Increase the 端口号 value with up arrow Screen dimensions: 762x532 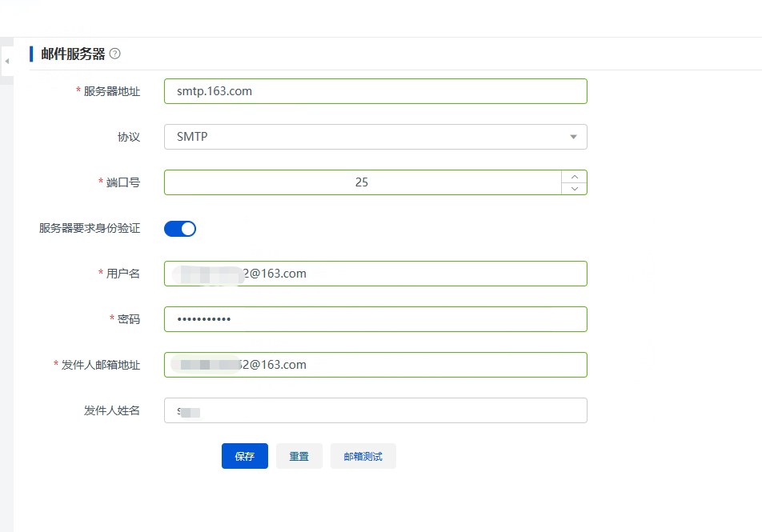tap(574, 177)
